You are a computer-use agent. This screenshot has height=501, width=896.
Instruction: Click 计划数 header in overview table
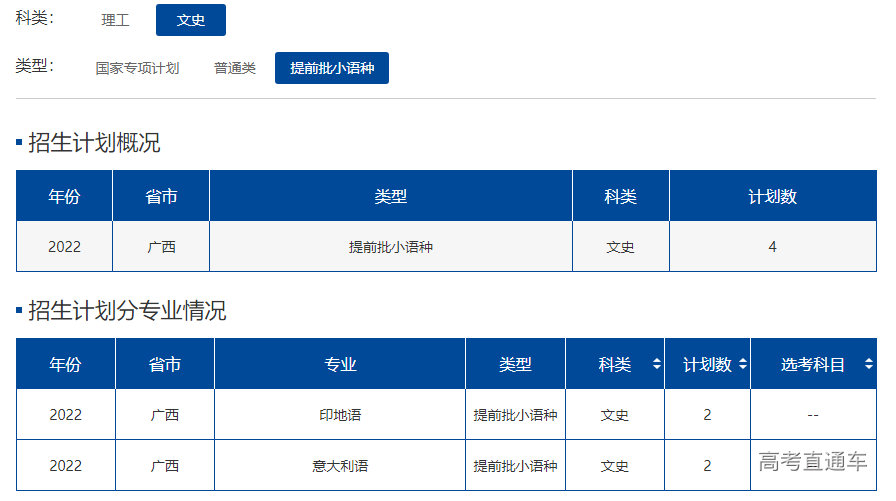coord(772,197)
